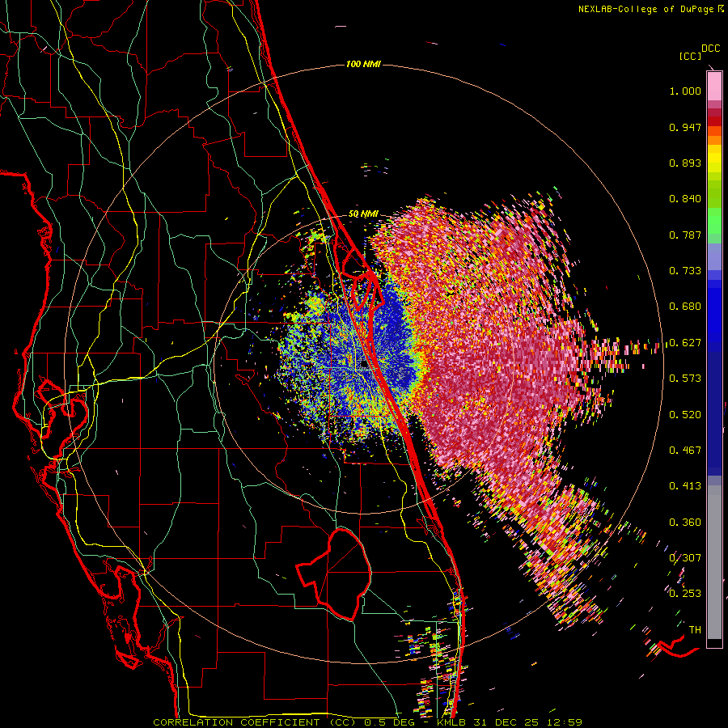Image resolution: width=728 pixels, height=728 pixels.
Task: Click the 0.627 scale value
Action: pyautogui.click(x=685, y=343)
